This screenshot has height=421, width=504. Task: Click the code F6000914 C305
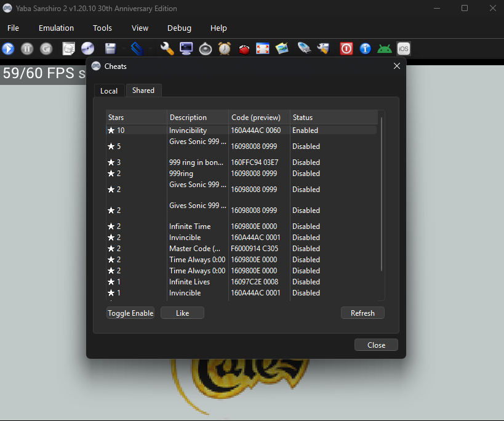pos(255,249)
